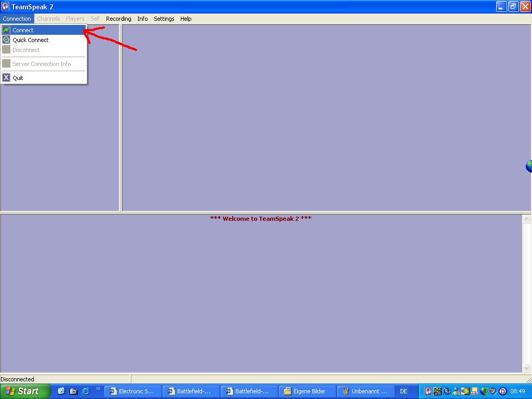This screenshot has width=532, height=399.
Task: Click the NVIDIA tray icon
Action: pos(465,391)
